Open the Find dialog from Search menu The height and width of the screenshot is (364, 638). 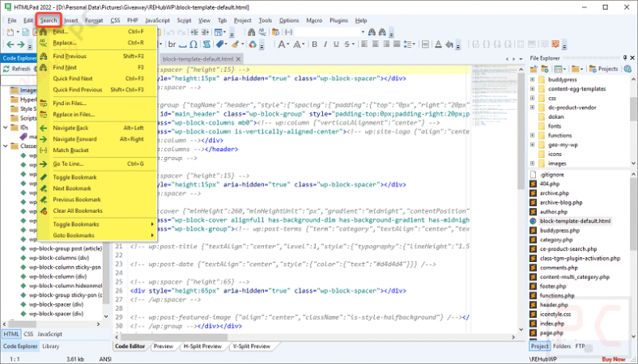(97, 32)
